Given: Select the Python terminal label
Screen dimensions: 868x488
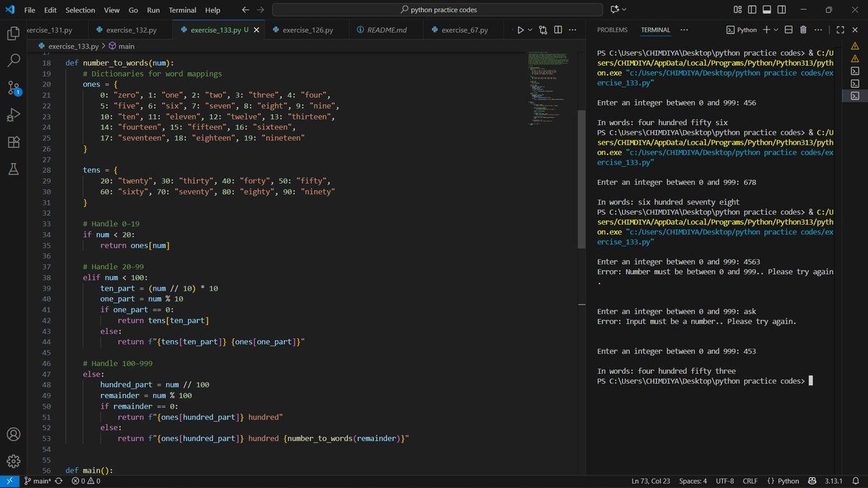Looking at the screenshot, I should click(742, 30).
